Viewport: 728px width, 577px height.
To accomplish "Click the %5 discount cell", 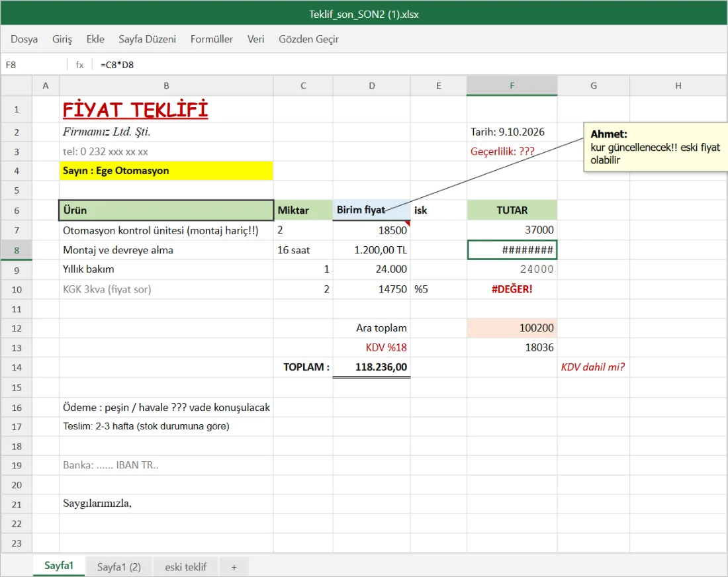I will point(439,289).
